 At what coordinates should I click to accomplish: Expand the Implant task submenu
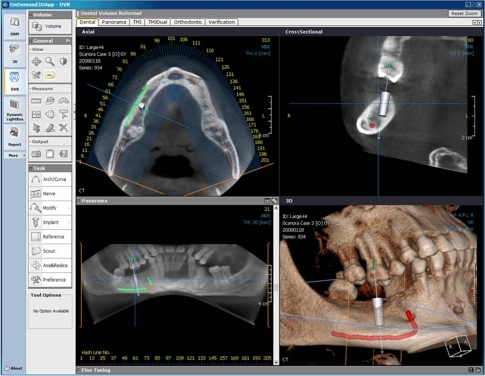tap(69, 222)
